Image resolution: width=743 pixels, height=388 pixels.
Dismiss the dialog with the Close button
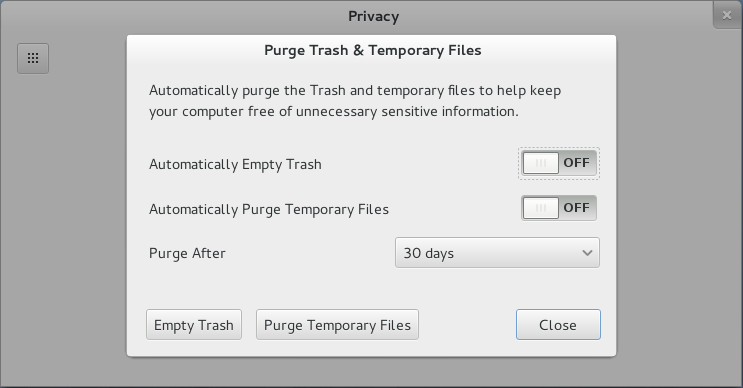[x=558, y=325]
